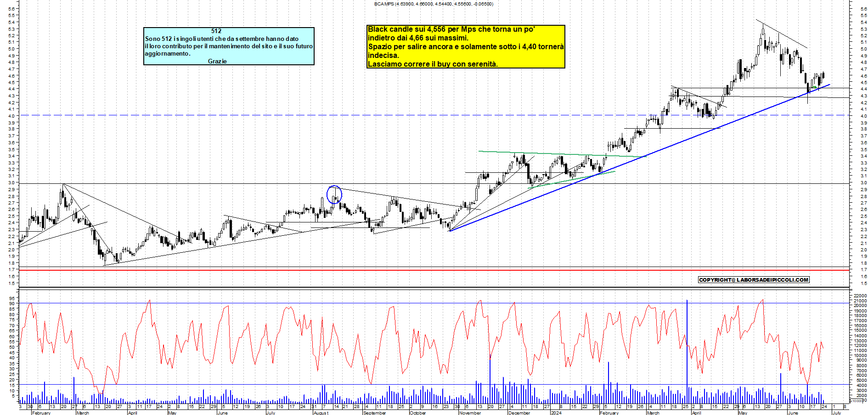Click the September month label
868x415 pixels.
pos(374,413)
